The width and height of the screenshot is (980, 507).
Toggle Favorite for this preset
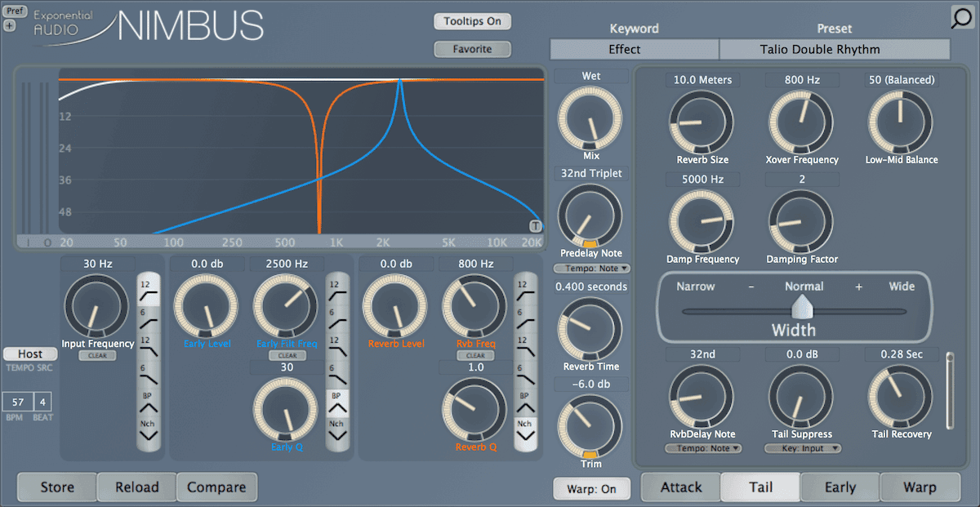[472, 49]
